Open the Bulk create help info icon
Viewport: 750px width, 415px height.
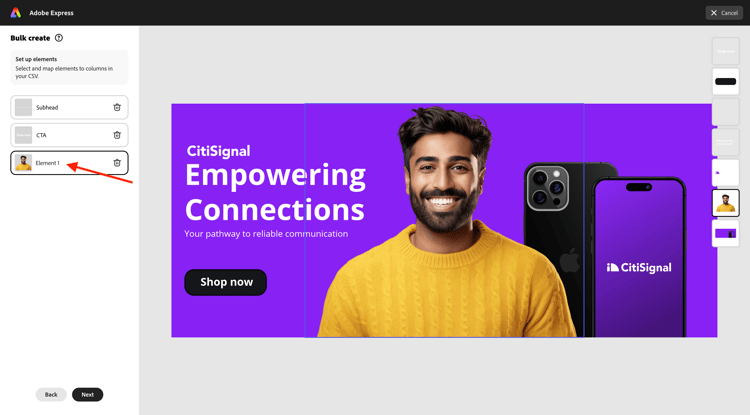[x=59, y=38]
